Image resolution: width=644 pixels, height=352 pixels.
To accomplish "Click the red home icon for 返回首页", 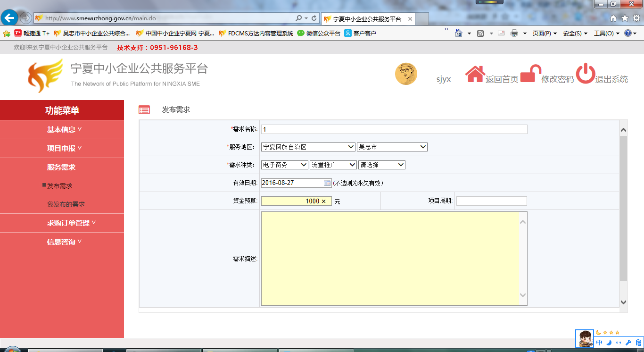I will click(x=475, y=74).
